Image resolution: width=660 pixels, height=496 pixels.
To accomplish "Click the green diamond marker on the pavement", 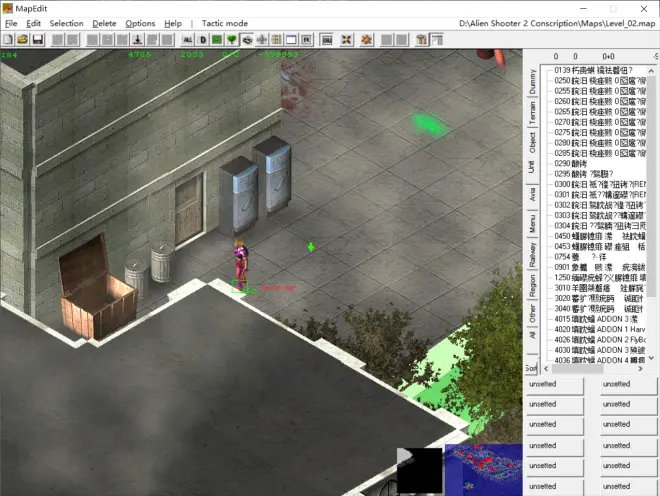I will pyautogui.click(x=311, y=247).
